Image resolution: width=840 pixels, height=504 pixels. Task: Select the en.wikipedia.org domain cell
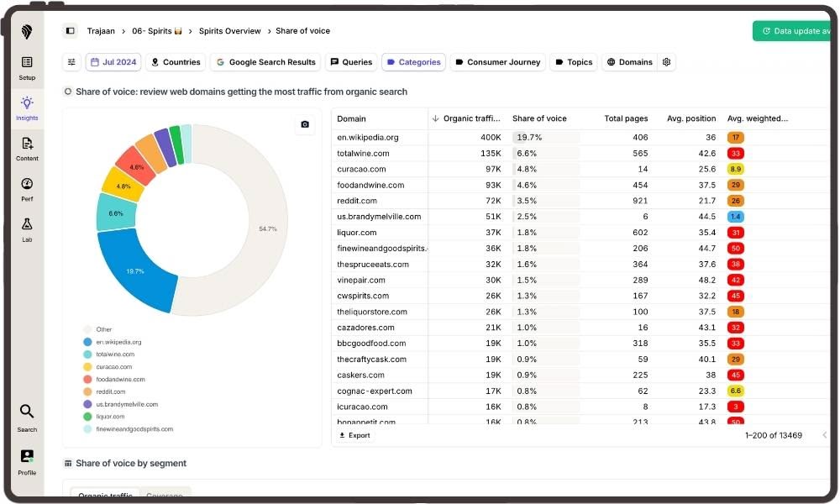coord(381,138)
